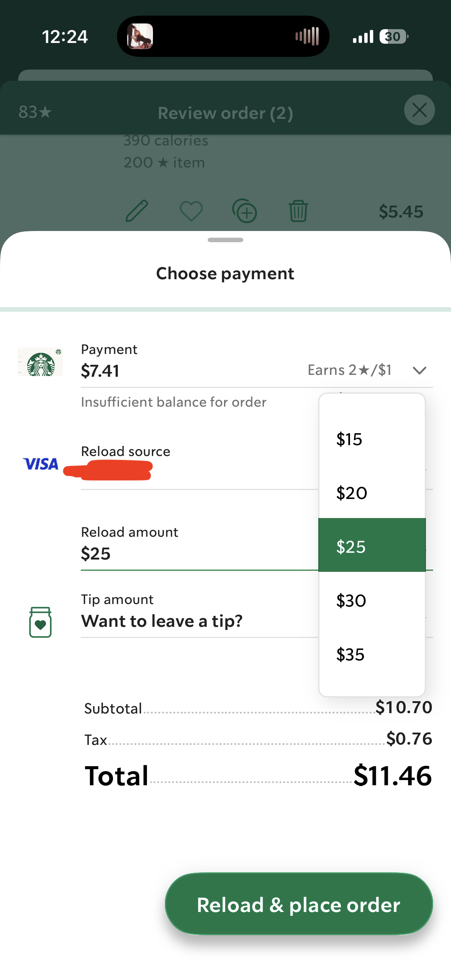Tap the Visa card logo

click(x=40, y=464)
